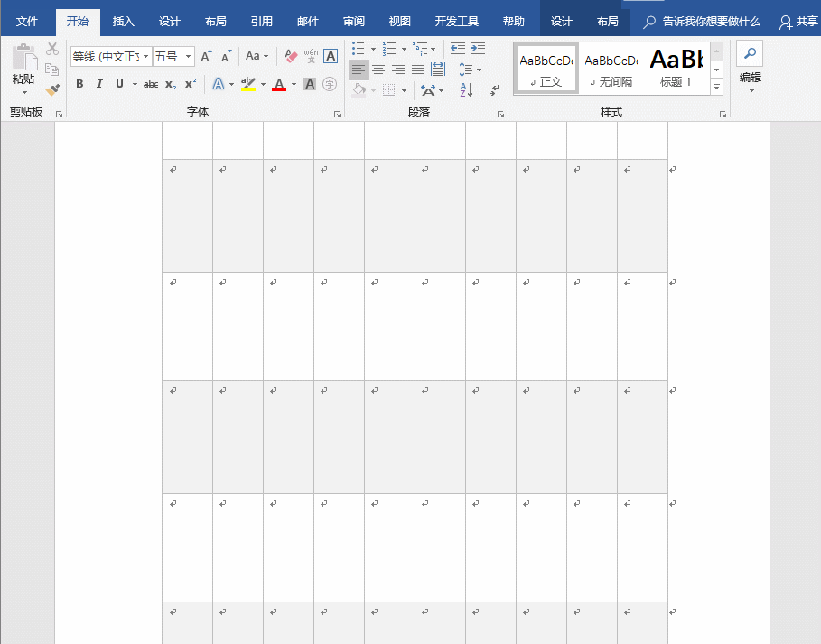Open the highlight color dropdown arrow
821x644 pixels.
263,84
